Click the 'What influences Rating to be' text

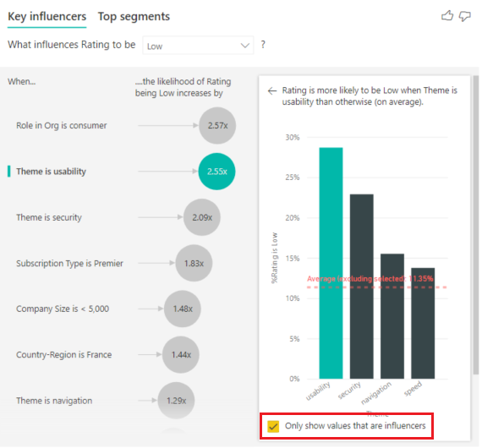[x=72, y=45]
